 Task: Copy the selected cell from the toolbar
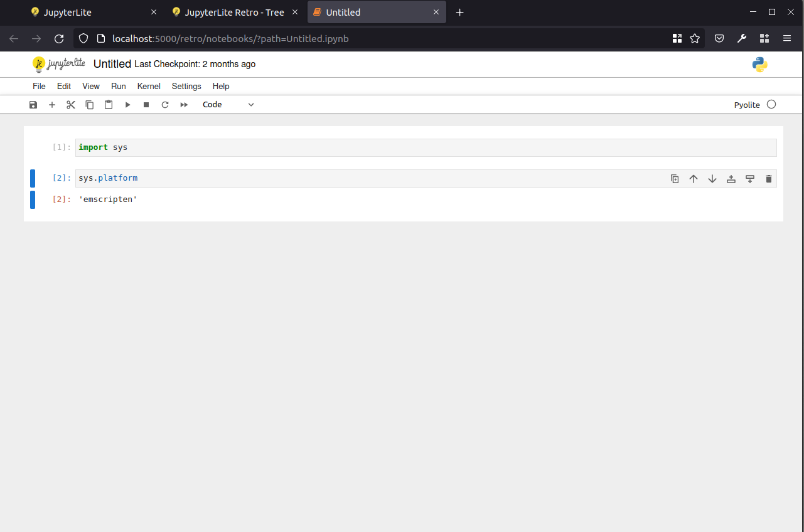[x=90, y=105]
